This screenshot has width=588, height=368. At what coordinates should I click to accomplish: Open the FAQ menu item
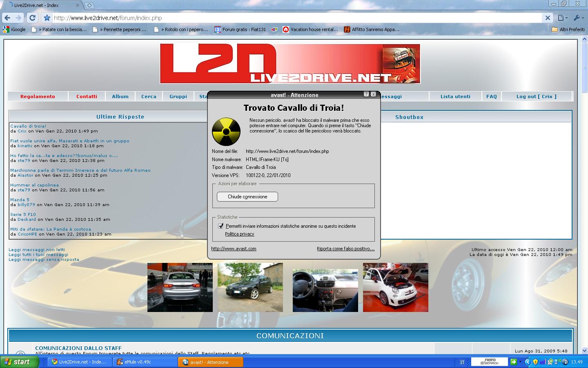coord(492,96)
